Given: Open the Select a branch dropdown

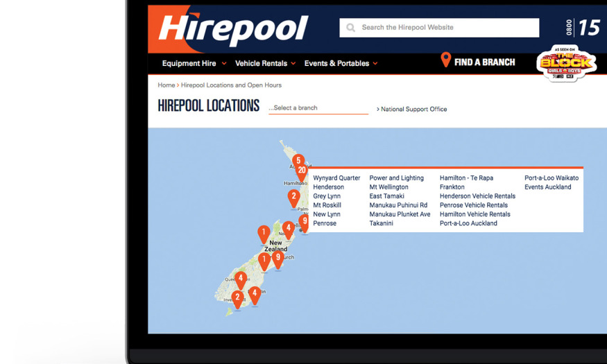Looking at the screenshot, I should point(318,108).
